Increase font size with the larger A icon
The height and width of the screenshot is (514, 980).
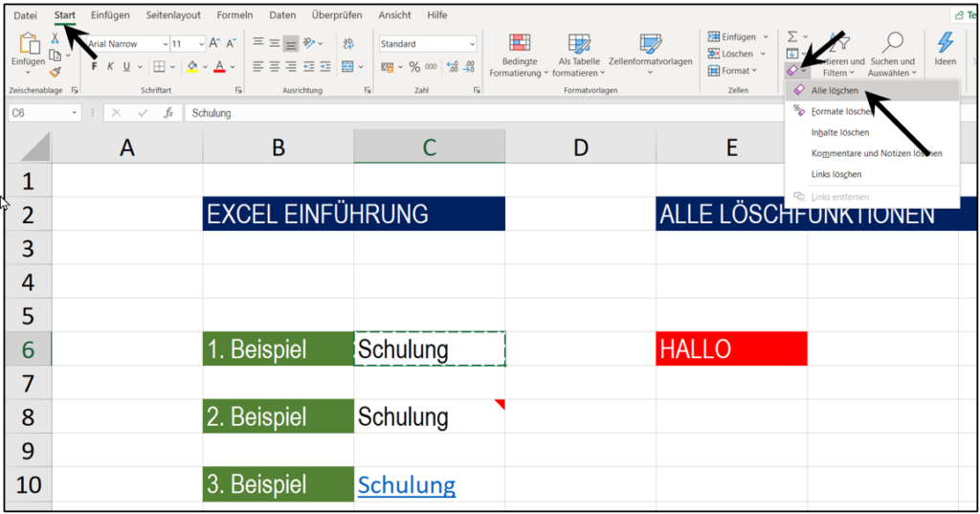point(214,43)
